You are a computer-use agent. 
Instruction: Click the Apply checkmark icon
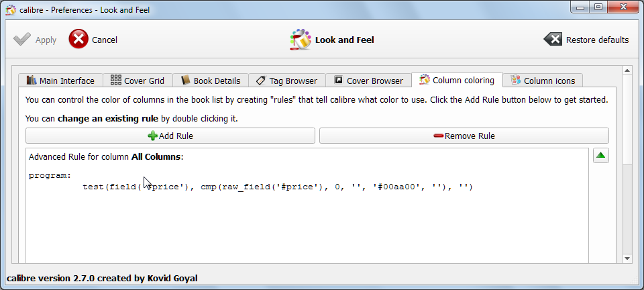[x=22, y=40]
